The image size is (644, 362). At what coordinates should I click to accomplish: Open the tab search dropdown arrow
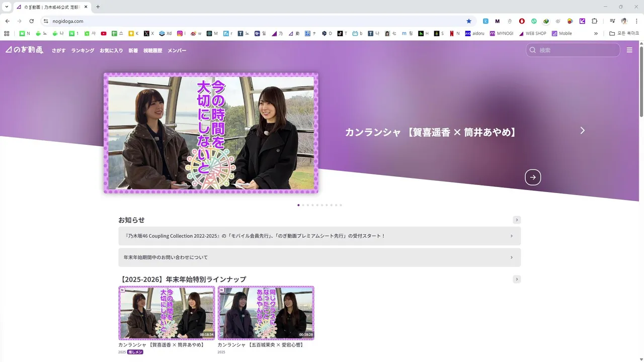[x=7, y=7]
